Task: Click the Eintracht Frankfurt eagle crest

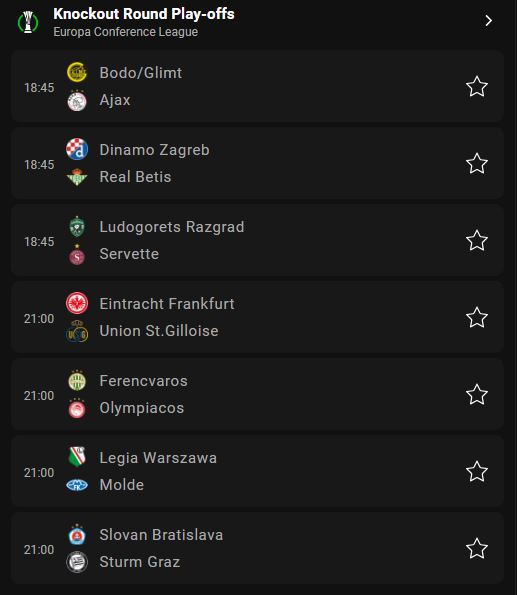Action: [x=77, y=303]
